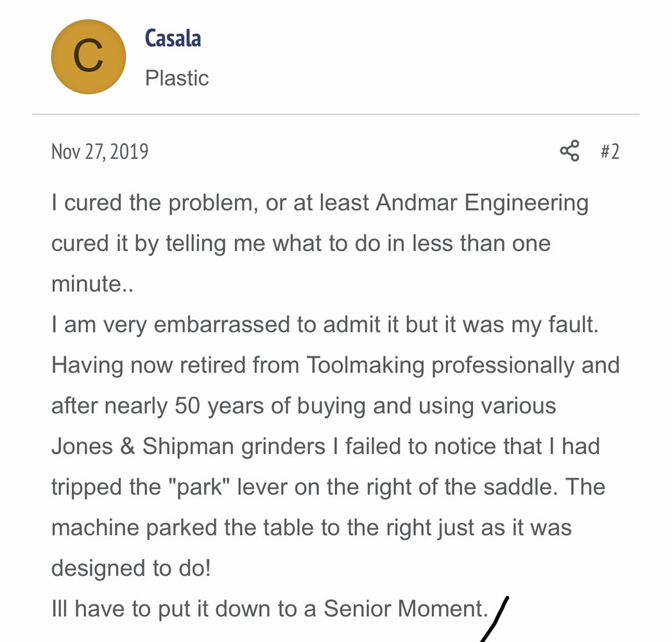Viewport: 672px width, 642px height.
Task: Click the "Plastic" user title
Action: coord(177,78)
